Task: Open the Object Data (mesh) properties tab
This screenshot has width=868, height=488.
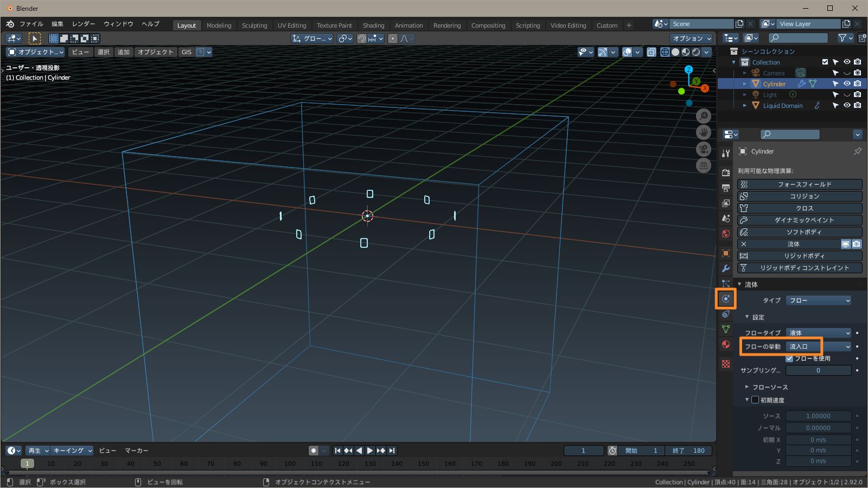Action: (726, 329)
